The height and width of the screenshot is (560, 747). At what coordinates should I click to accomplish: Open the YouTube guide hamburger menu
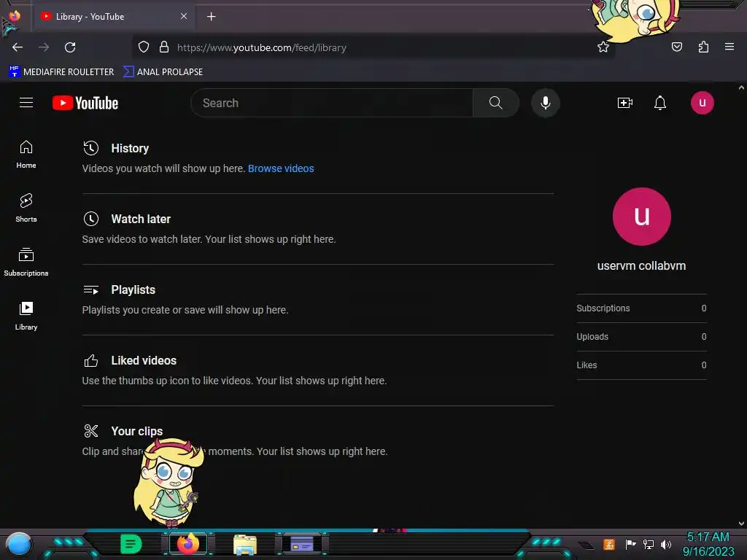click(26, 103)
